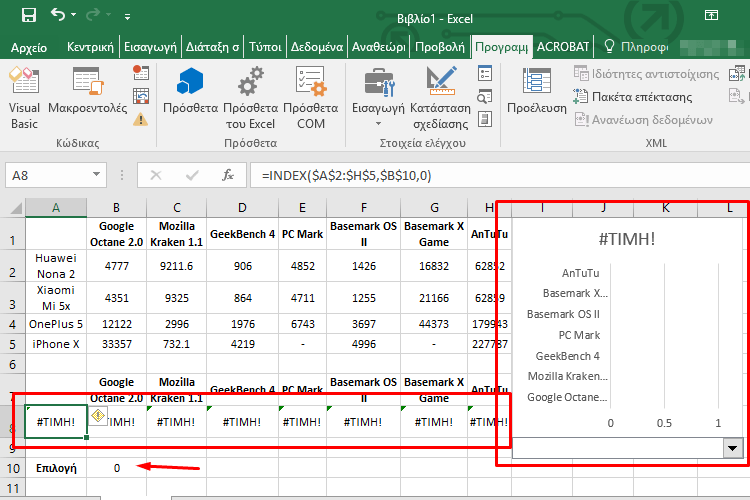Open the combo box dropdown below chart
The image size is (750, 500).
coord(732,448)
